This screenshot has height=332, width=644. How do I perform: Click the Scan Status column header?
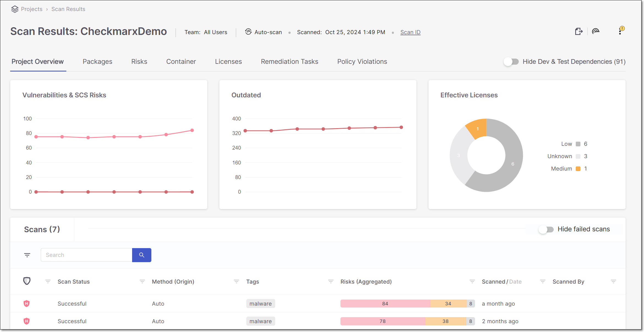point(74,282)
